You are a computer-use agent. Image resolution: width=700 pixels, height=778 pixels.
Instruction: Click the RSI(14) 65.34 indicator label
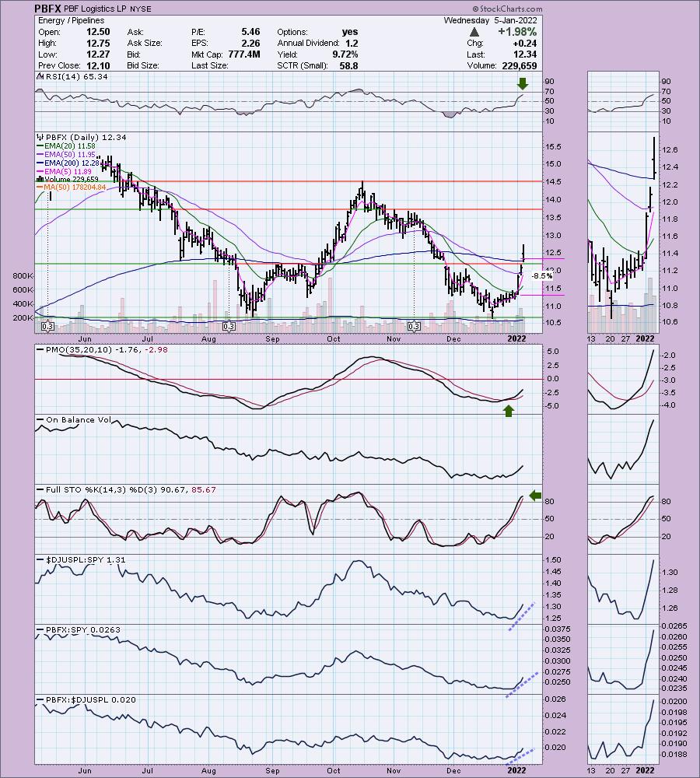tap(76, 76)
